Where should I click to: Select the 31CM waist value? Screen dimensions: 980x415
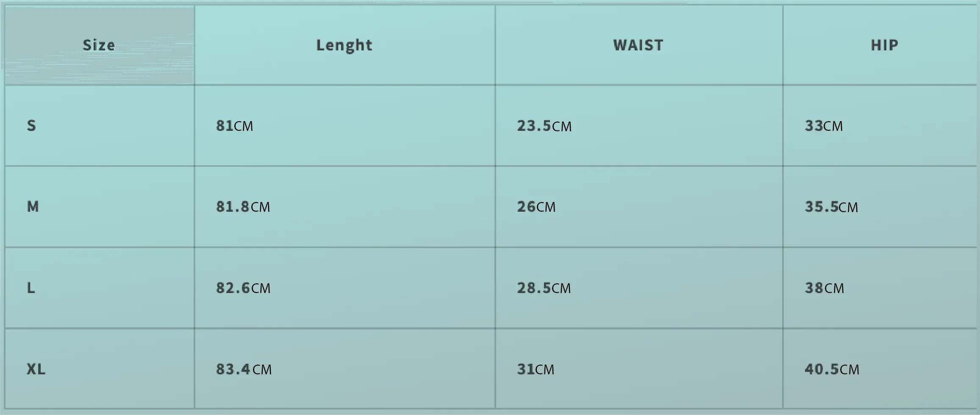pos(536,369)
